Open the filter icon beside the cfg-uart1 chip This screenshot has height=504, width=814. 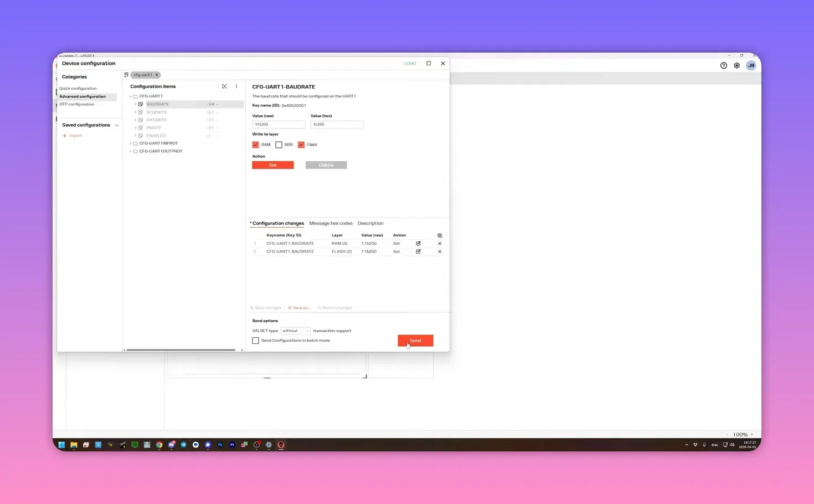[x=126, y=75]
